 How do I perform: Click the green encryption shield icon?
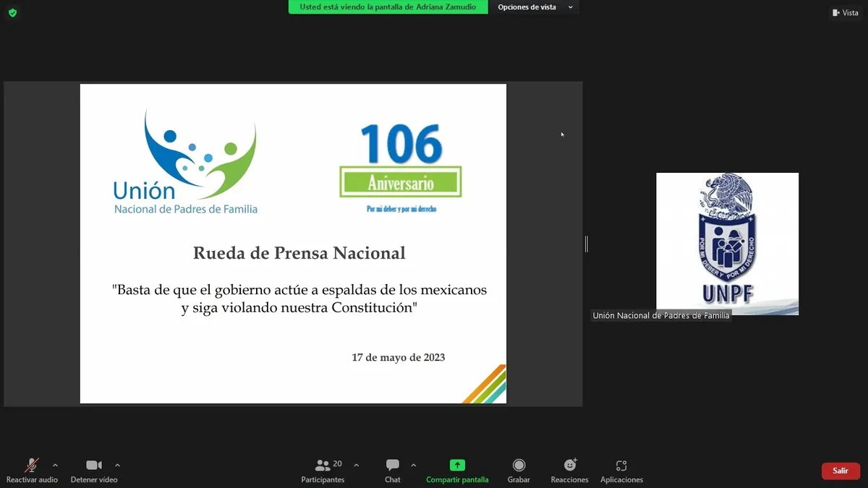[12, 12]
